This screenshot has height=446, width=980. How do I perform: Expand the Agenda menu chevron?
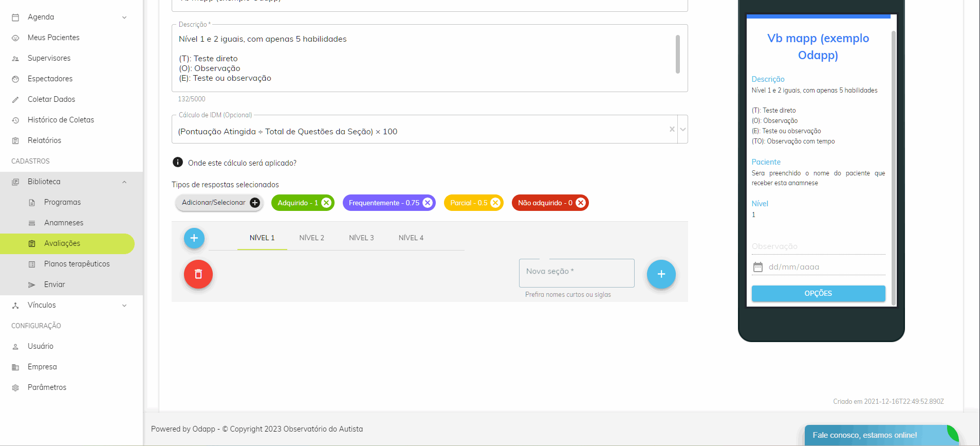(x=124, y=17)
